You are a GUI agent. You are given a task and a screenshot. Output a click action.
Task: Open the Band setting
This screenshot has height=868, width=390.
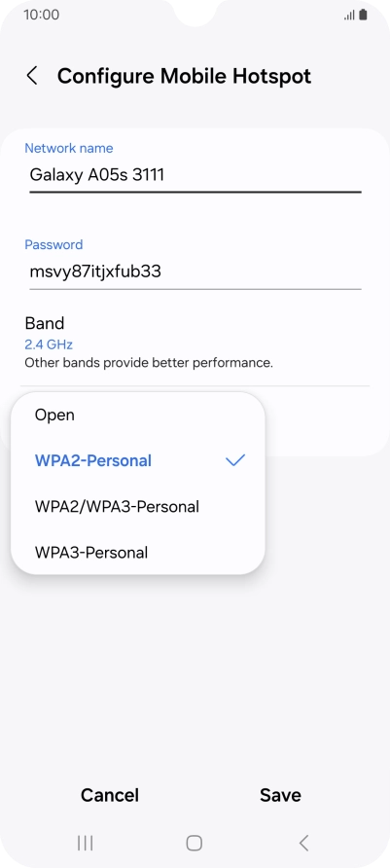(195, 343)
